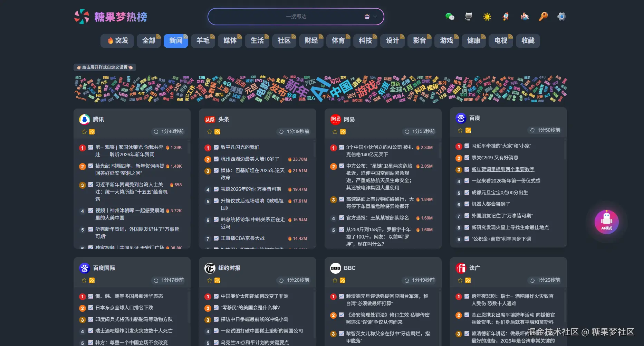Expand 点击展开样式自定义设置 panel

[x=105, y=67]
